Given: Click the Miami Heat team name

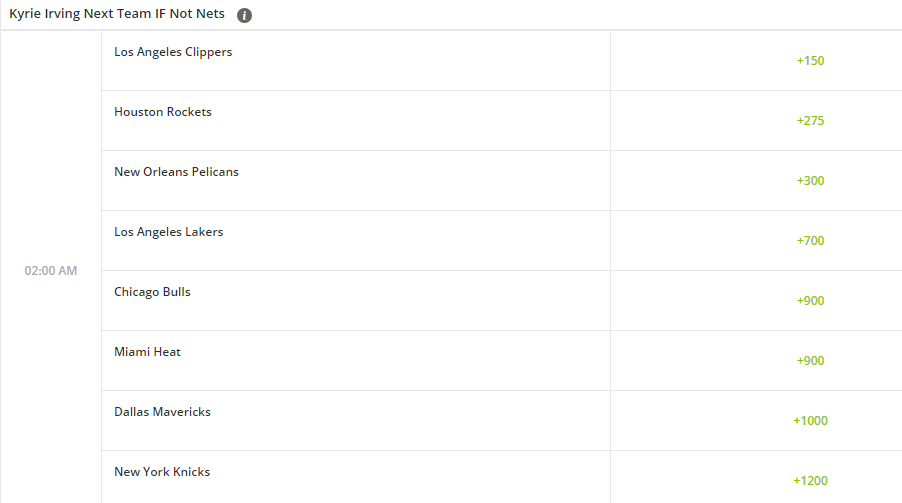Looking at the screenshot, I should tap(147, 352).
